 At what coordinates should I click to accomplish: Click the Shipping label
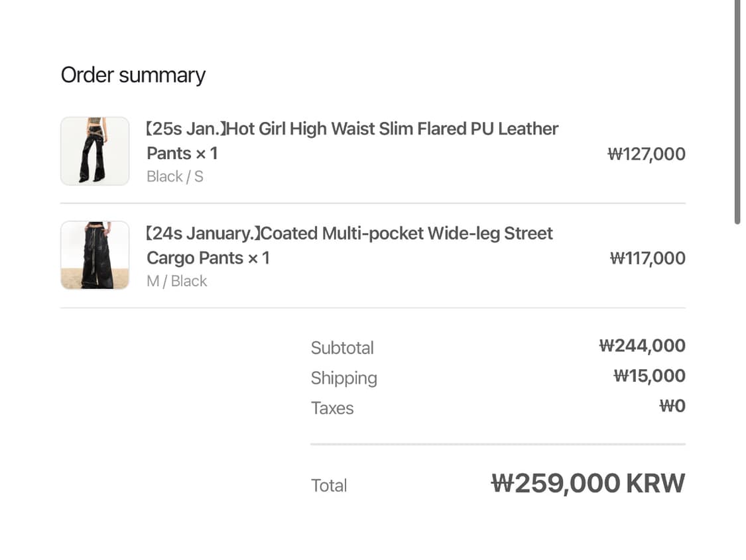[343, 378]
